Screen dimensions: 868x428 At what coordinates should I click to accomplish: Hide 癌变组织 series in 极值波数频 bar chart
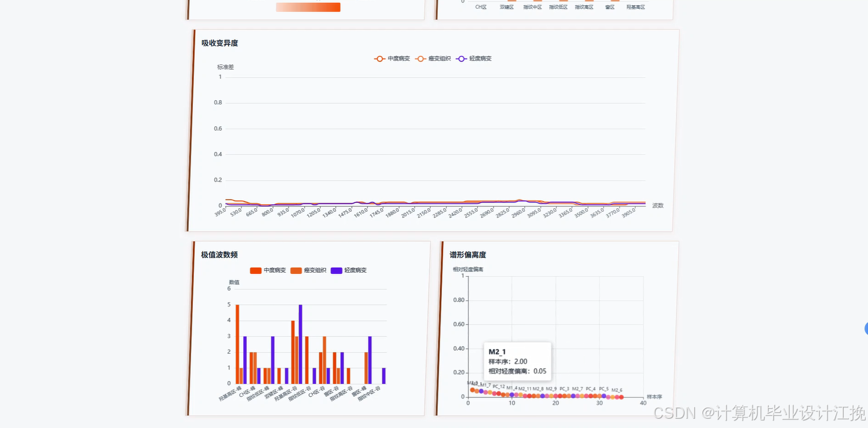pyautogui.click(x=308, y=270)
